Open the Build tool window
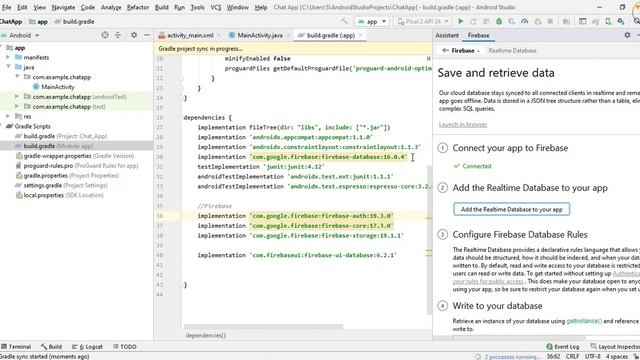Viewport: 640px width, 360px height. (51, 347)
